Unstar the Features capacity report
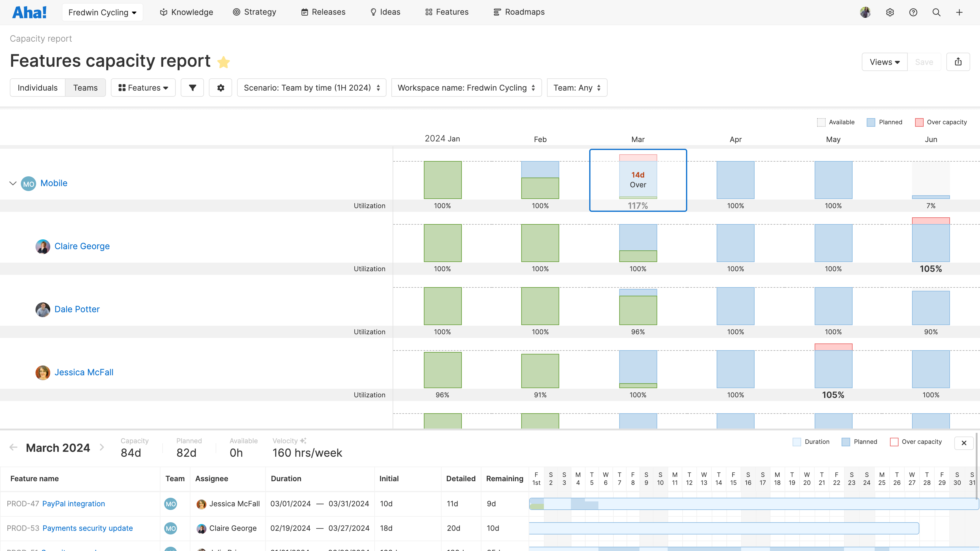The width and height of the screenshot is (980, 551). click(x=224, y=62)
